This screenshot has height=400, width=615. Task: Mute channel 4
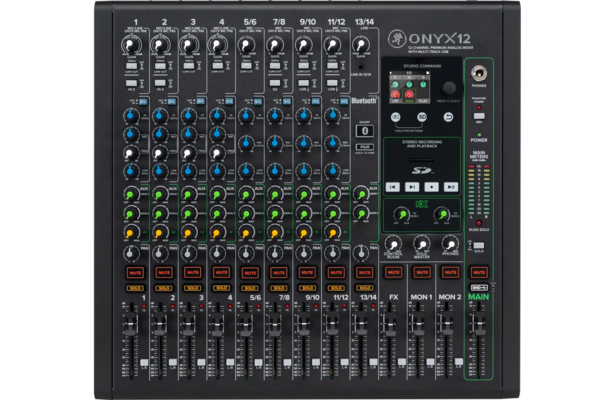(221, 273)
